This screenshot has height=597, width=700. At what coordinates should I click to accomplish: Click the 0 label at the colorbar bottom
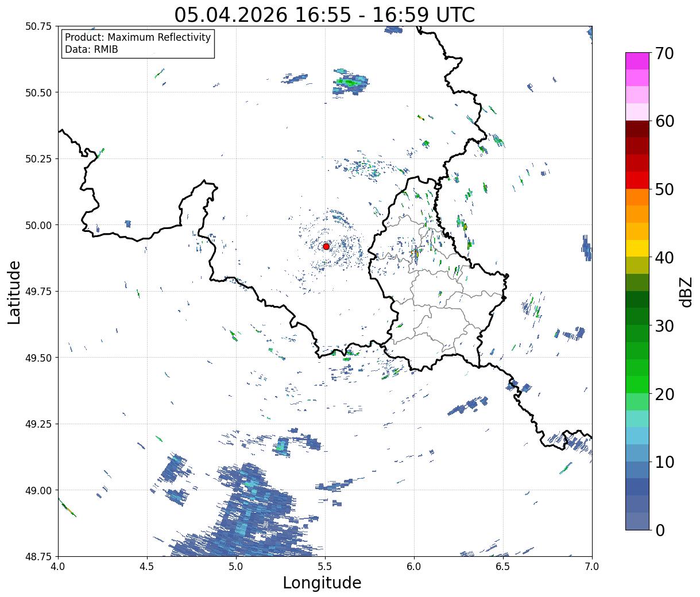(x=659, y=530)
